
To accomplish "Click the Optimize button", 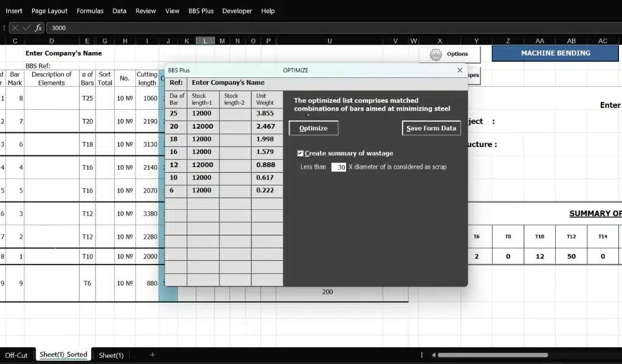I will pyautogui.click(x=313, y=129).
